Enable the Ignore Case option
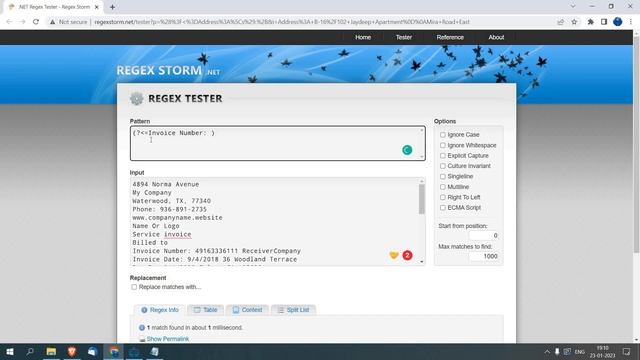The width and height of the screenshot is (640, 360). (443, 135)
